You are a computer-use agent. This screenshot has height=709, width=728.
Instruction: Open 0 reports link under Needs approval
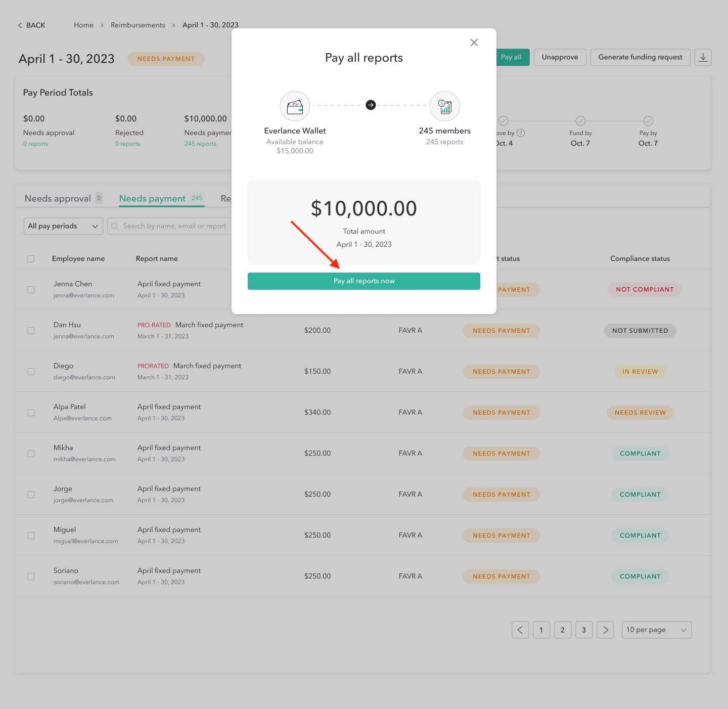pyautogui.click(x=36, y=144)
